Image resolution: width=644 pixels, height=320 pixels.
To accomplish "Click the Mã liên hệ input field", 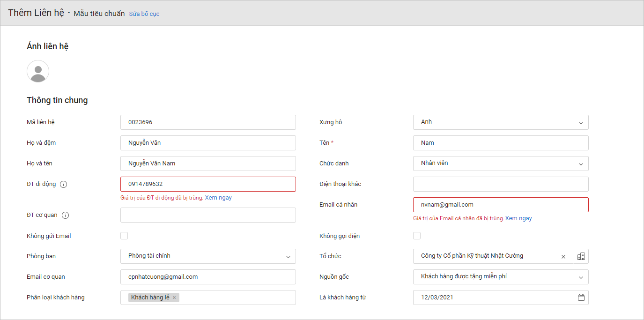I will (208, 122).
